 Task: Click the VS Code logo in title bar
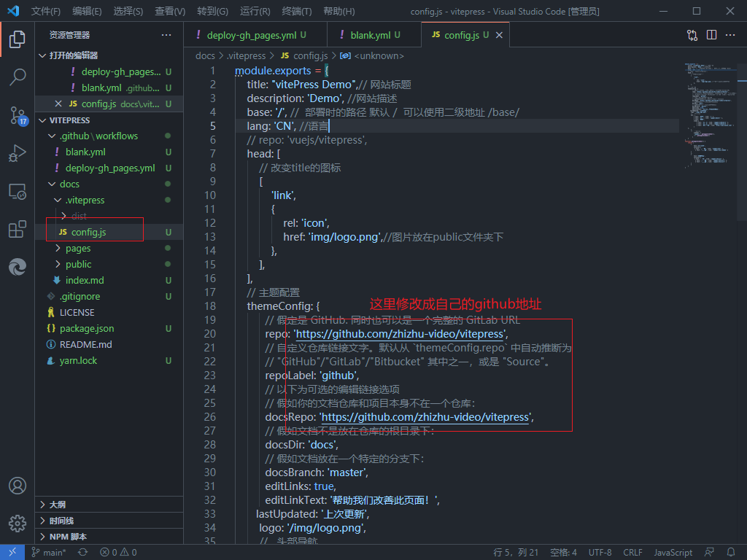(x=13, y=11)
